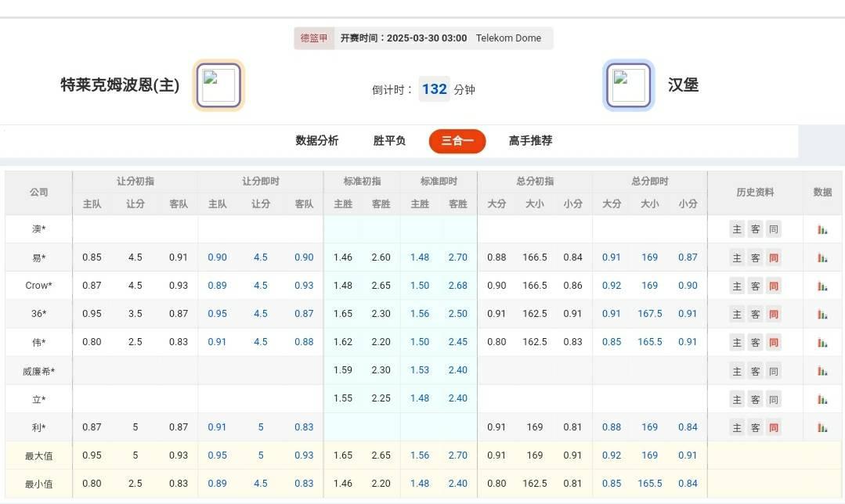The height and width of the screenshot is (504, 845).
Task: Click the 让分即时 column header
Action: pos(260,182)
